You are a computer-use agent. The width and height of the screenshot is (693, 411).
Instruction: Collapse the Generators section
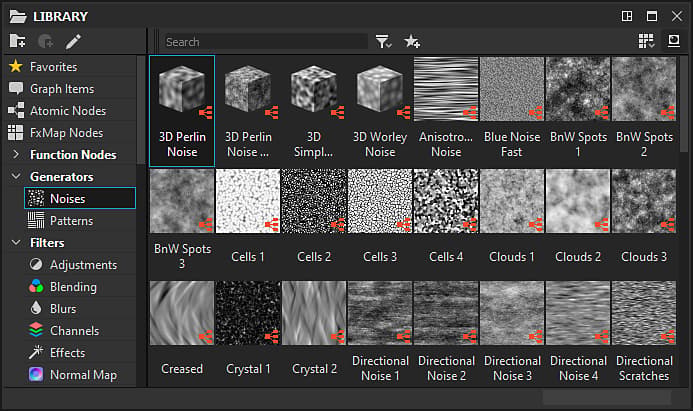pos(16,176)
